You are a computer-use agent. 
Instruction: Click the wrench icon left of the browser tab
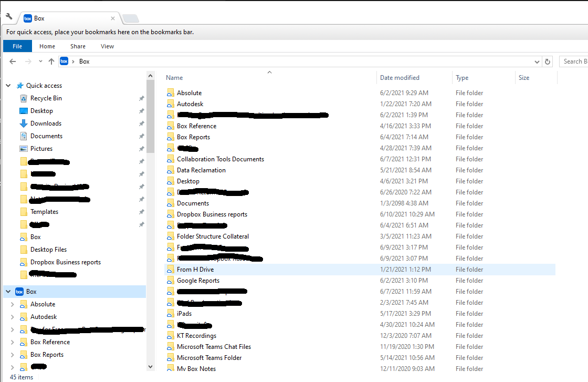click(x=8, y=16)
